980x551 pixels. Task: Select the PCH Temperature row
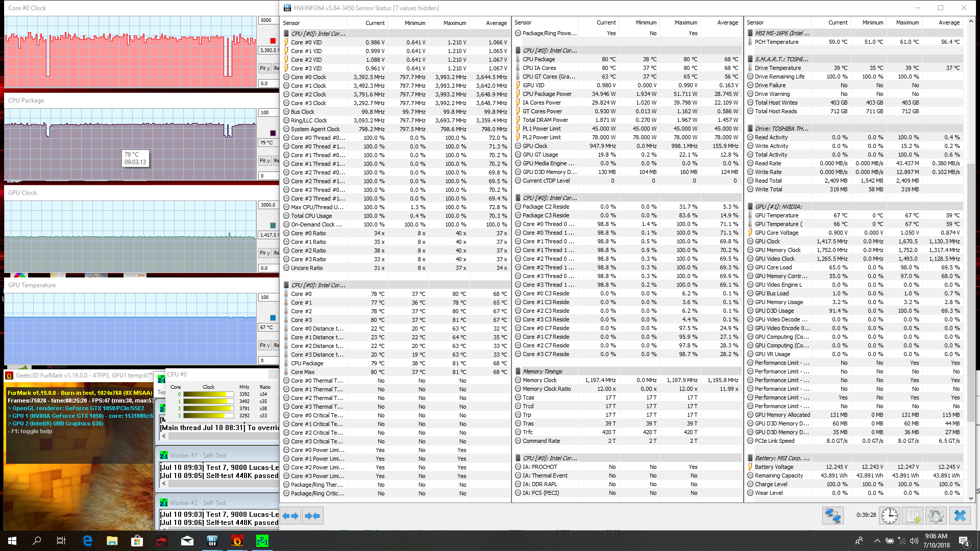(855, 42)
